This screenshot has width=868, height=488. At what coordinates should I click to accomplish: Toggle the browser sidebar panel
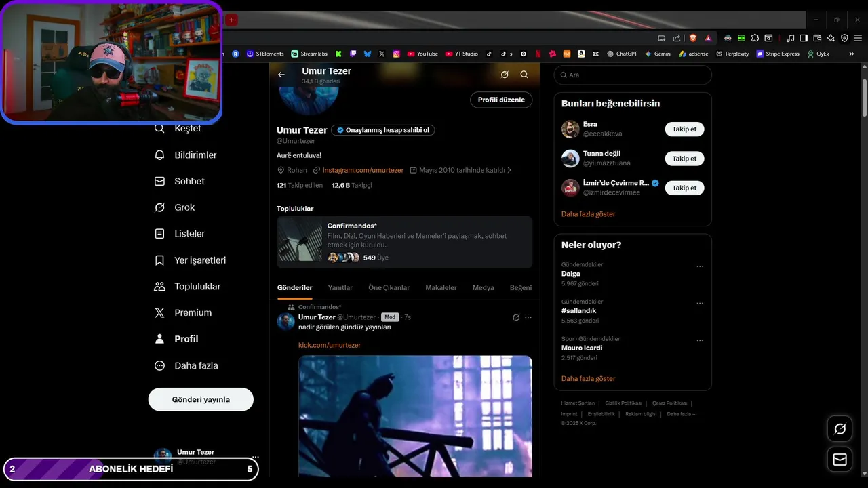[x=804, y=38]
